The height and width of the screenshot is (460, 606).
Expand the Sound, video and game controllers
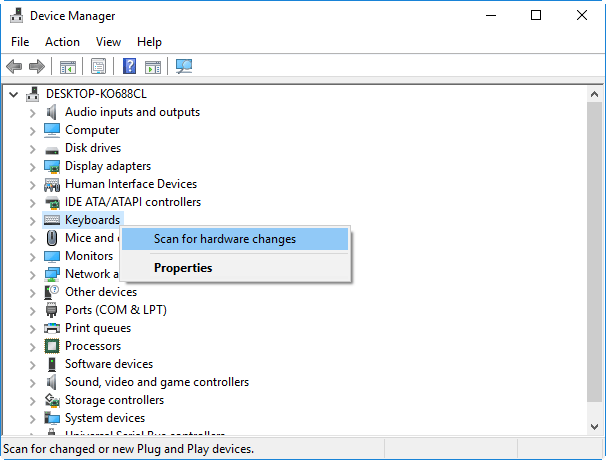(x=32, y=382)
